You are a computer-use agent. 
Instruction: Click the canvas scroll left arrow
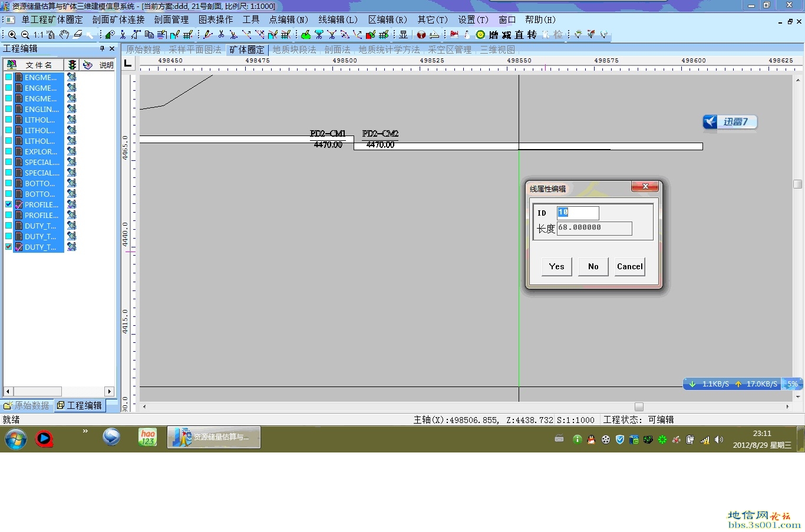pyautogui.click(x=144, y=407)
